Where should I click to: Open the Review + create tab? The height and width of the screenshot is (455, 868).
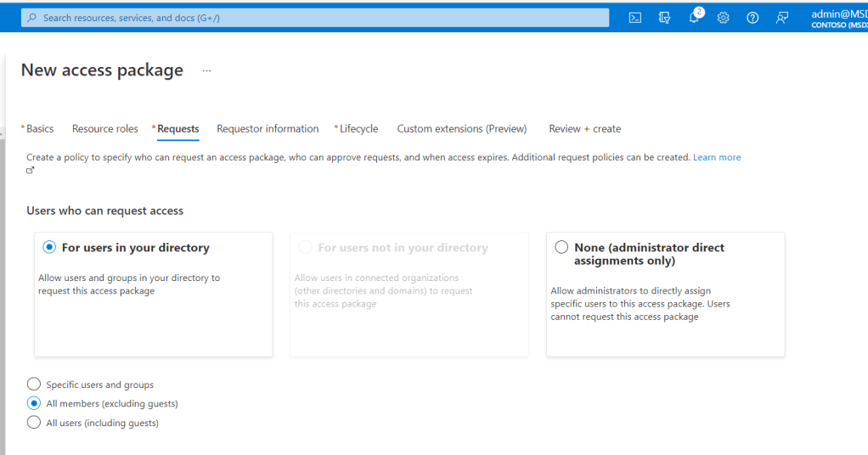[x=584, y=129]
